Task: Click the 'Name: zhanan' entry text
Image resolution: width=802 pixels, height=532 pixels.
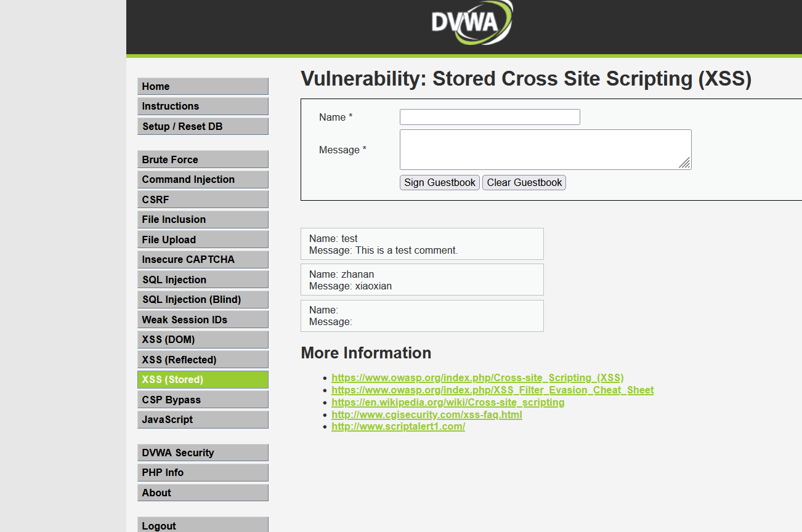Action: click(341, 275)
